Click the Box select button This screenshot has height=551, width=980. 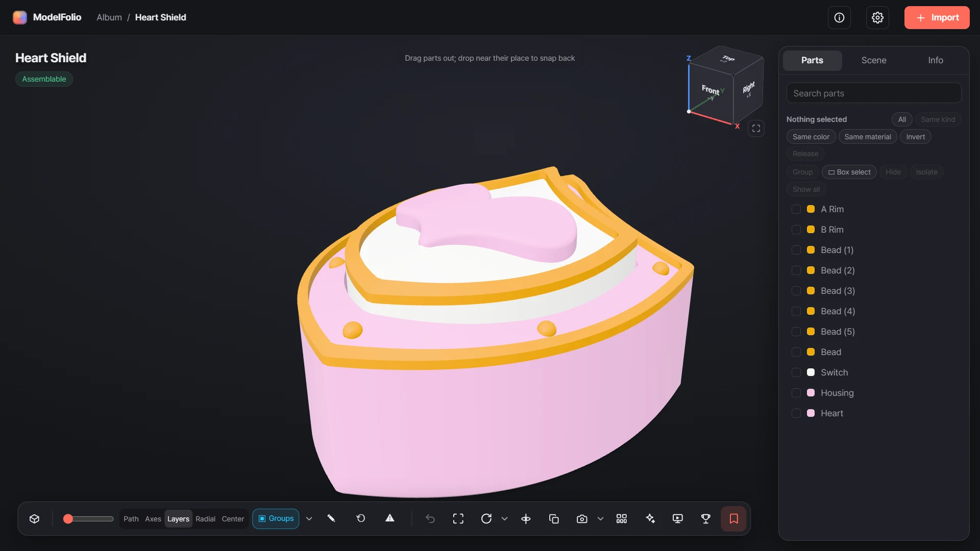849,172
